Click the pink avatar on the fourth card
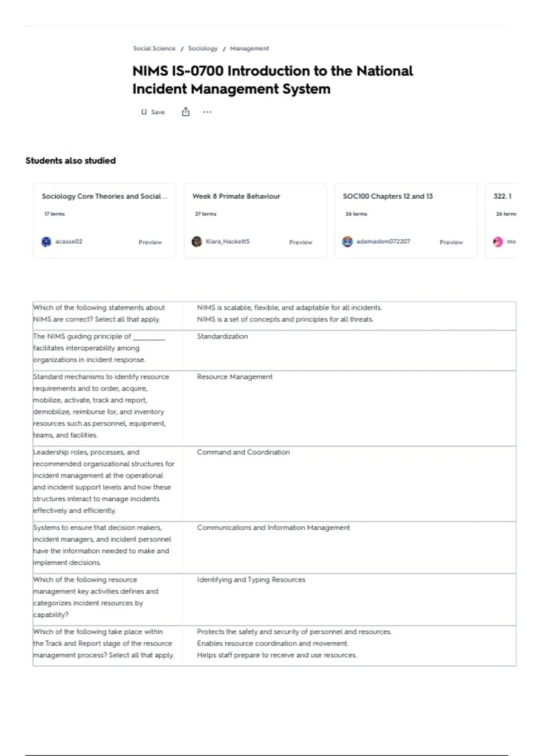Image resolution: width=534 pixels, height=756 pixels. [x=498, y=241]
